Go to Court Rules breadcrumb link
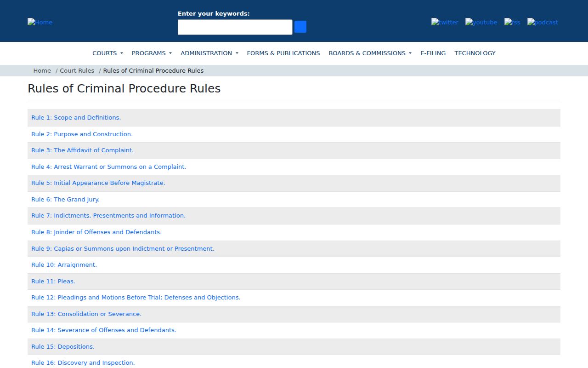This screenshot has width=588, height=368. (x=77, y=70)
